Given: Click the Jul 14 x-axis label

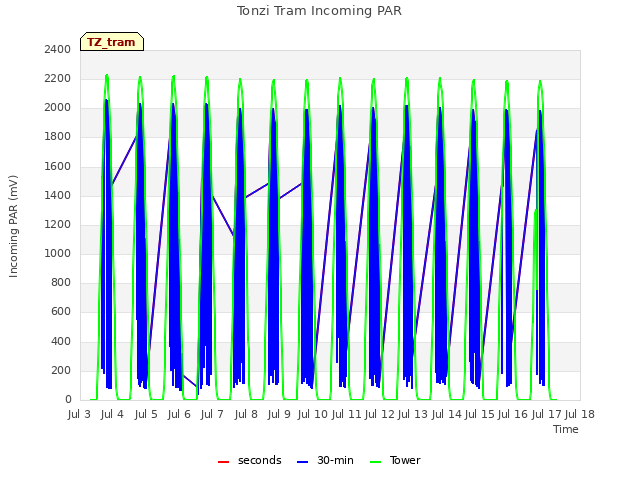Looking at the screenshot, I should coord(446,414).
